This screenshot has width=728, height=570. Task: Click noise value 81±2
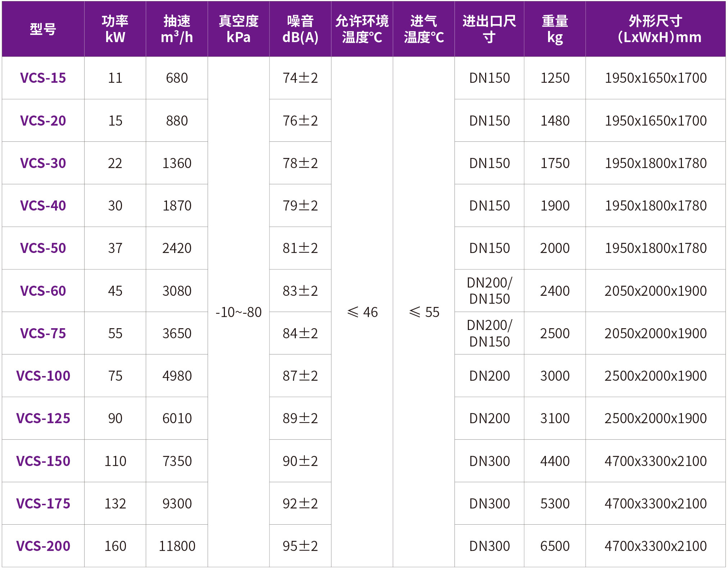300,248
